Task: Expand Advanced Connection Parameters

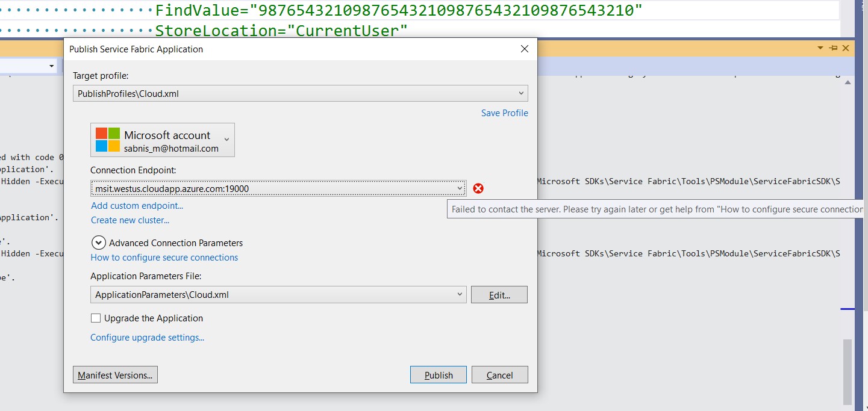Action: click(x=98, y=243)
